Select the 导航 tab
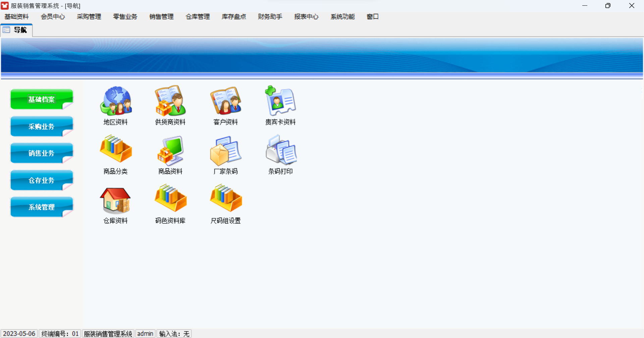The height and width of the screenshot is (338, 644). tap(16, 30)
